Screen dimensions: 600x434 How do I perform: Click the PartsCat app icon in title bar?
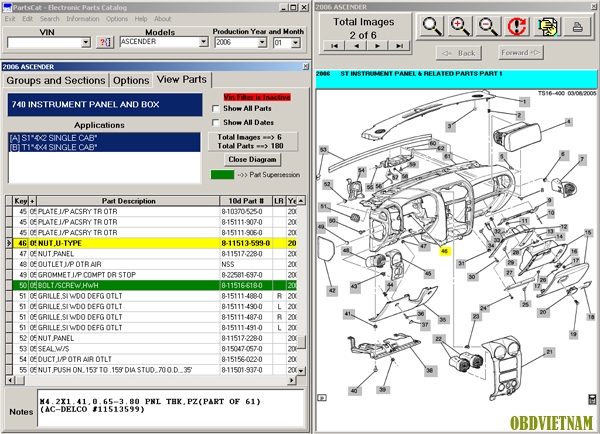point(7,7)
